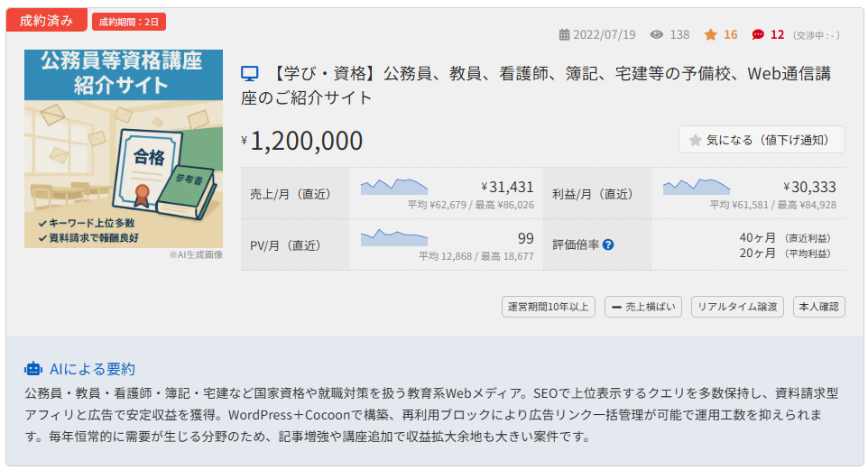This screenshot has width=868, height=470.
Task: Click the eye views icon near 138
Action: point(657,35)
